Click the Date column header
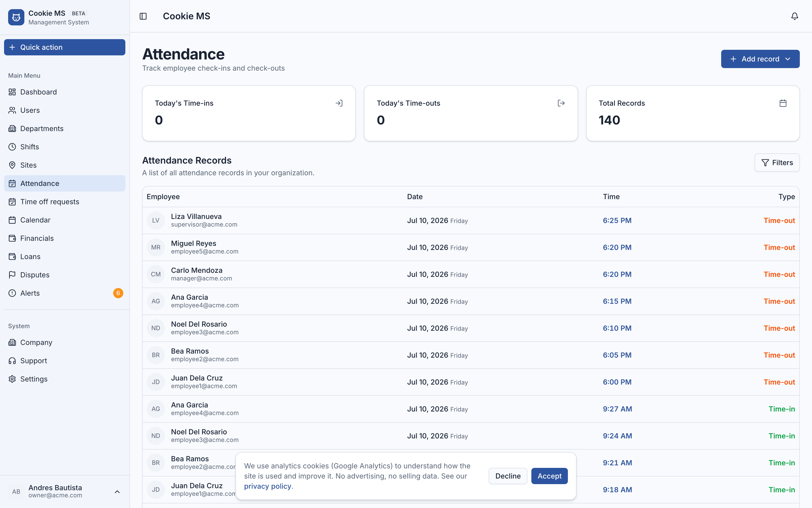Screen dimensions: 812x508 (415, 197)
